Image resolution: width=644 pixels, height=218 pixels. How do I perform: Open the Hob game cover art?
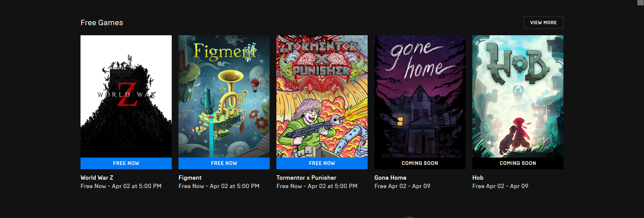click(518, 96)
